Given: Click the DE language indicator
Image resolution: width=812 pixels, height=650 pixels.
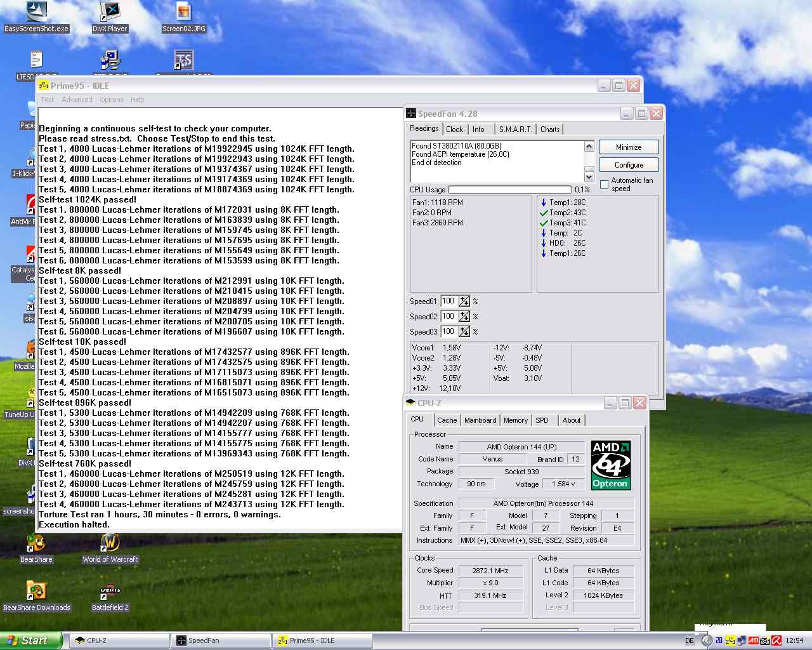Looking at the screenshot, I should pyautogui.click(x=690, y=640).
